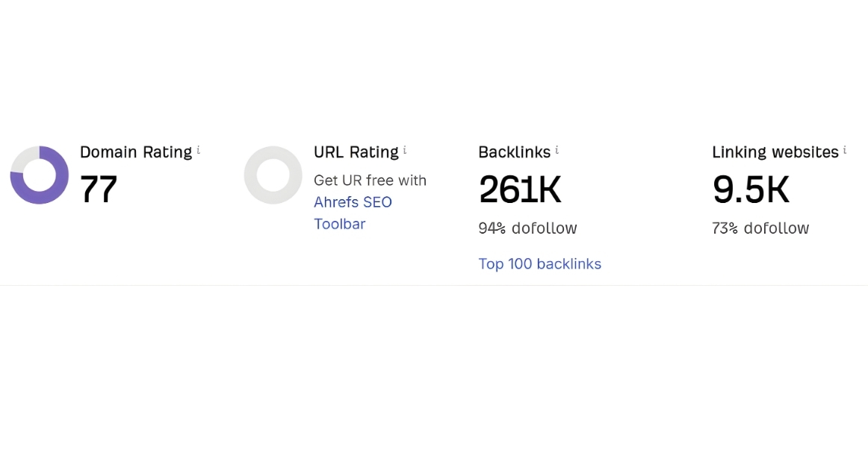The image size is (868, 450).
Task: Click the Linking websites info icon
Action: point(845,151)
